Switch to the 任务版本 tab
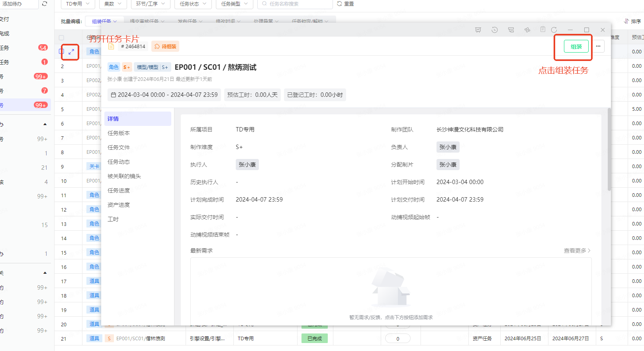The image size is (644, 351). pyautogui.click(x=119, y=133)
